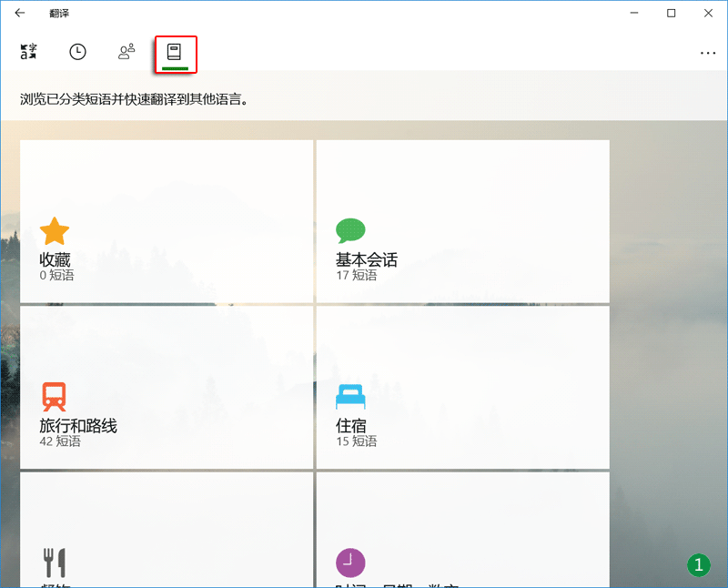The width and height of the screenshot is (728, 588).
Task: Click the '0 短语' count text
Action: [56, 276]
